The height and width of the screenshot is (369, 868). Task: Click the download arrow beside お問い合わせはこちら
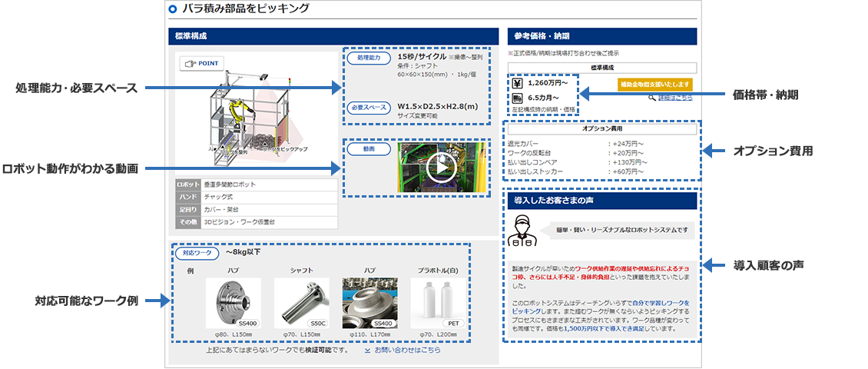click(x=367, y=350)
